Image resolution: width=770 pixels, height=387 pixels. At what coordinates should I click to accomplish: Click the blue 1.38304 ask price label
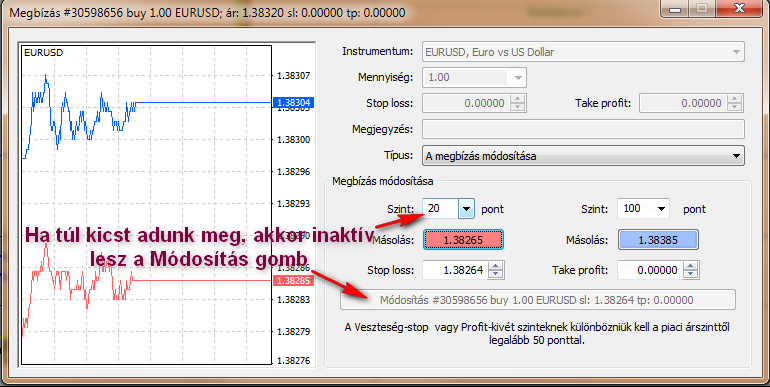click(x=293, y=103)
